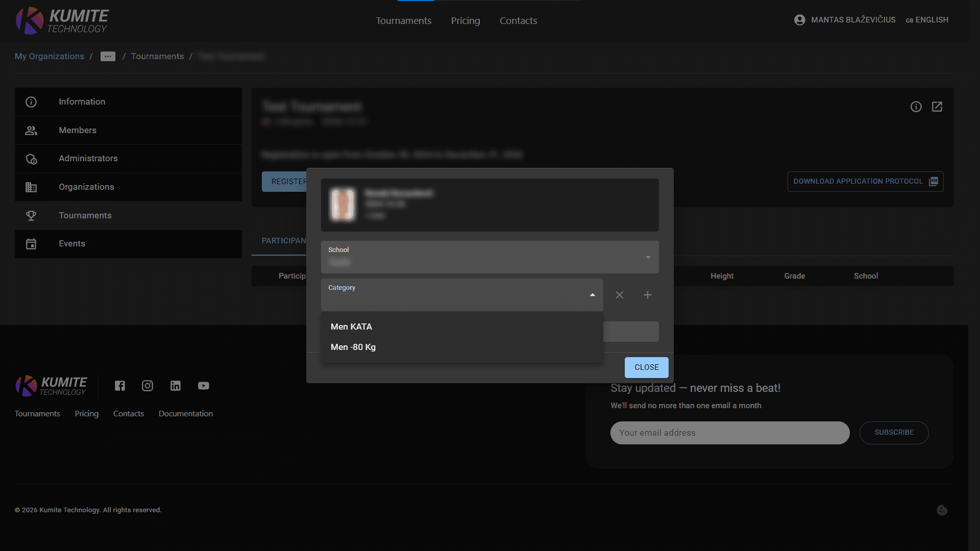The height and width of the screenshot is (551, 980).
Task: Open the Events calendar icon
Action: coord(31,244)
